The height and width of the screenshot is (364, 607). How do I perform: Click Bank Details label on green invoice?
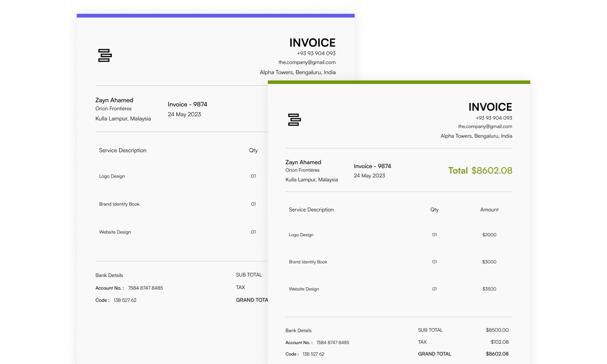[299, 331]
